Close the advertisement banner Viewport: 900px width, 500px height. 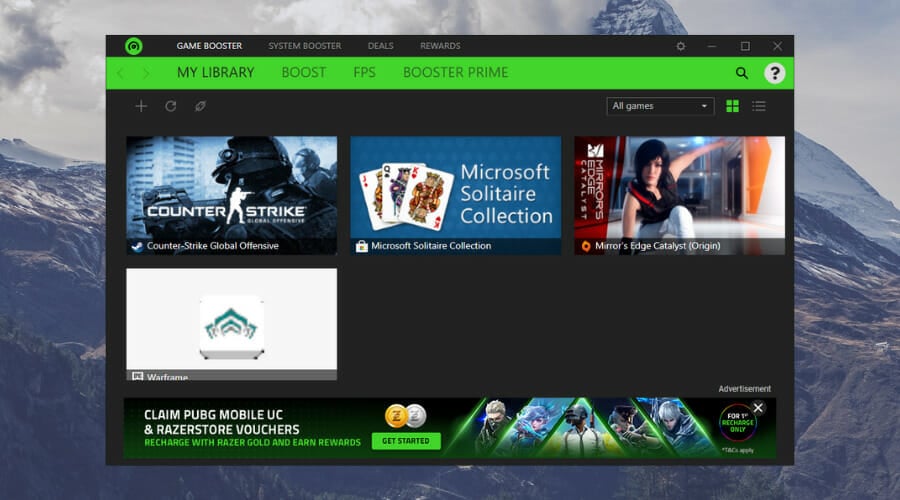pos(758,408)
